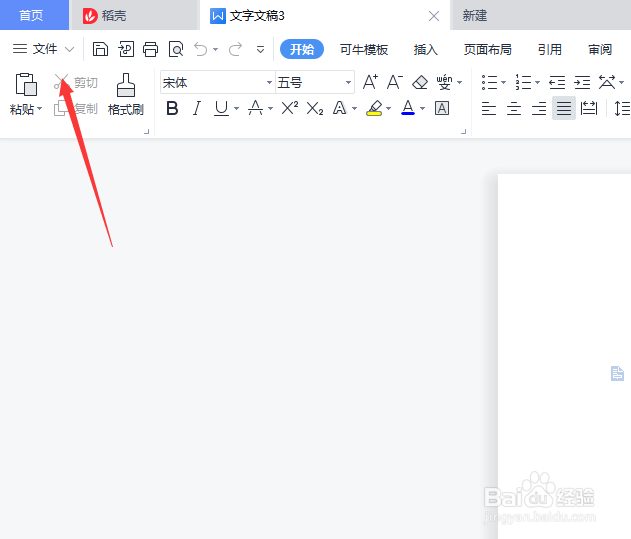This screenshot has height=539, width=631.
Task: Toggle Underline formatting
Action: point(221,108)
